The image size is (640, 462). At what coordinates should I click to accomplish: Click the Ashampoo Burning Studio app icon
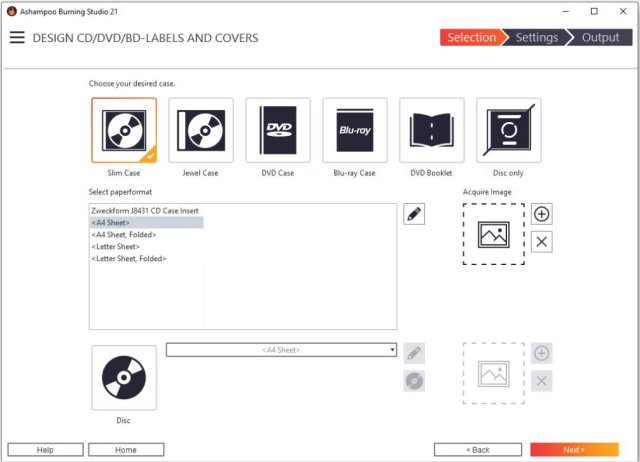12,11
